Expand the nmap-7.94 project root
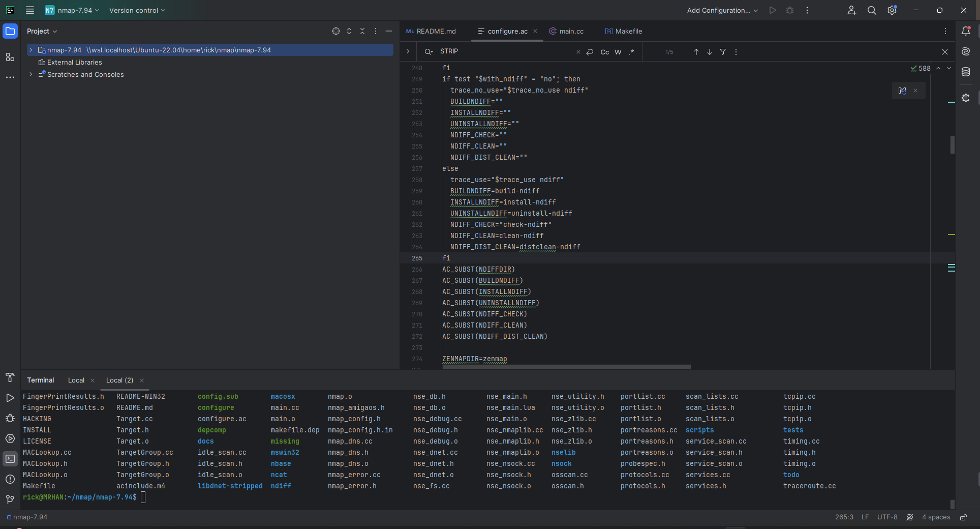Viewport: 980px width, 529px height. coord(31,50)
